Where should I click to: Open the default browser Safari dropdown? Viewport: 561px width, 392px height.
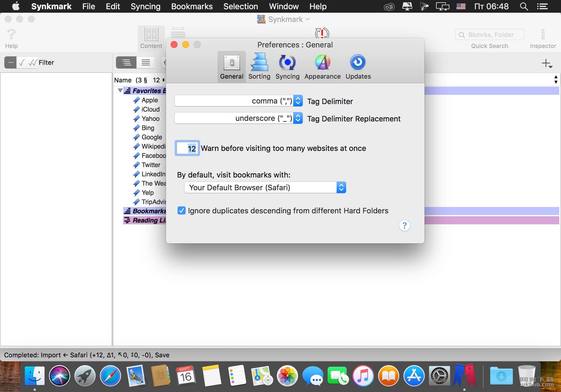point(265,188)
